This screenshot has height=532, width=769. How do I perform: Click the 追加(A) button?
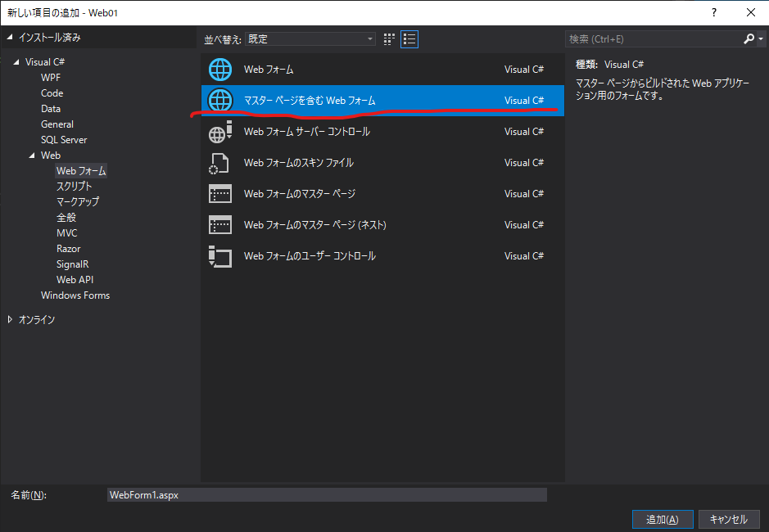coord(663,519)
